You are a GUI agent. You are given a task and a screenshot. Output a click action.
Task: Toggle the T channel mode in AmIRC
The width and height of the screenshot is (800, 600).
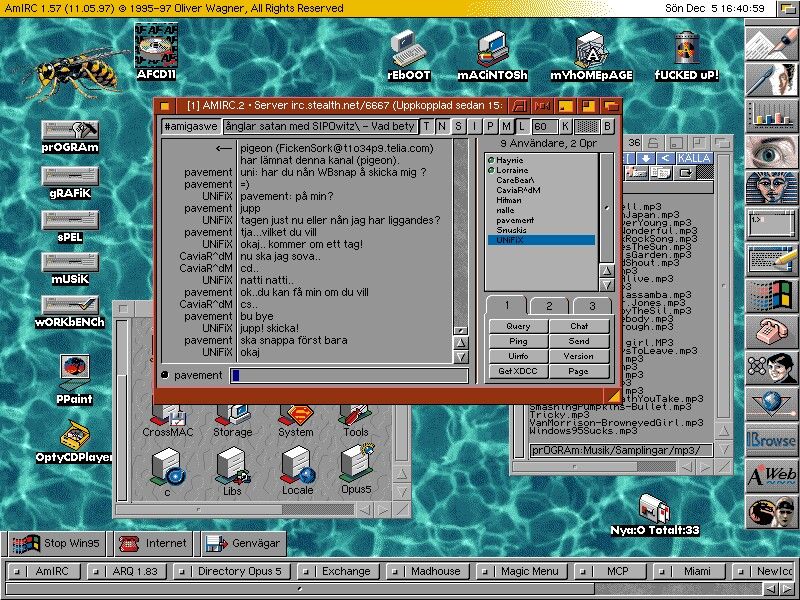[x=427, y=126]
